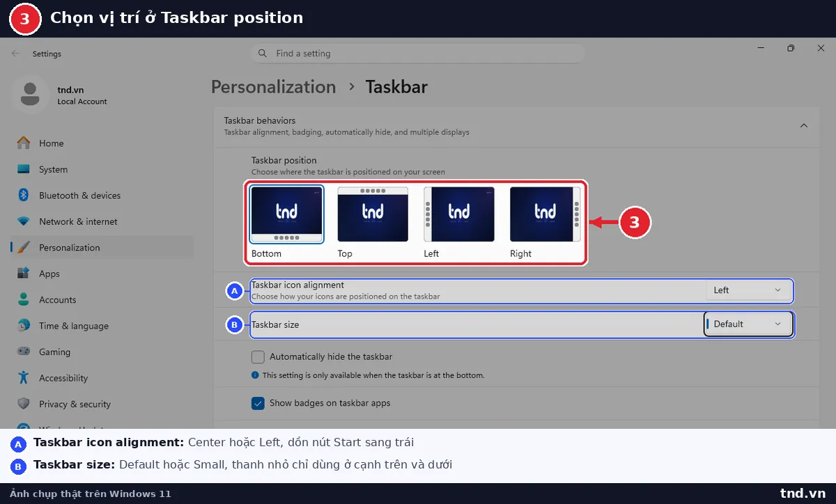Open the Taskbar icon alignment dropdown
Screen dimensions: 836x504
click(748, 290)
